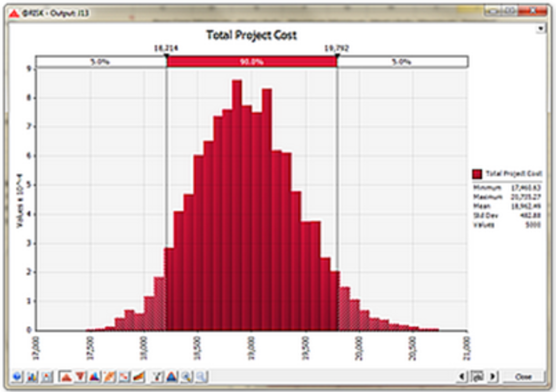The width and height of the screenshot is (556, 392).
Task: Choose the blue-red overlay distribution icon
Action: [95, 377]
